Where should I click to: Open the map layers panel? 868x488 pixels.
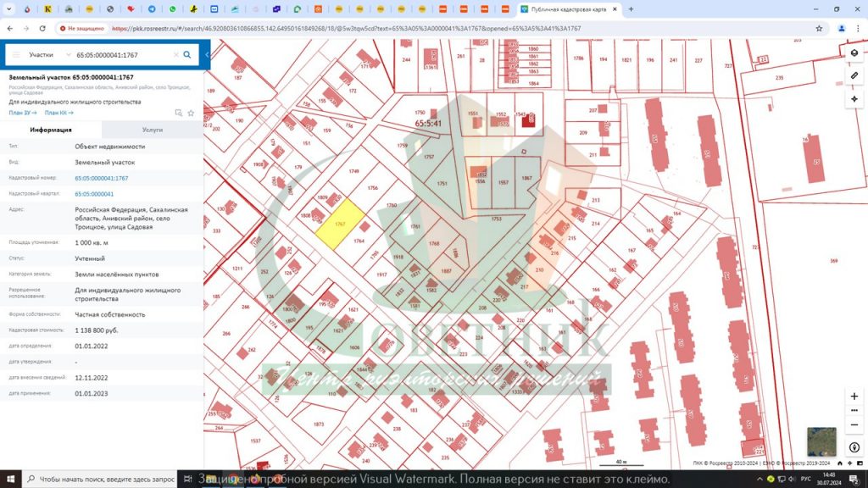coord(854,53)
